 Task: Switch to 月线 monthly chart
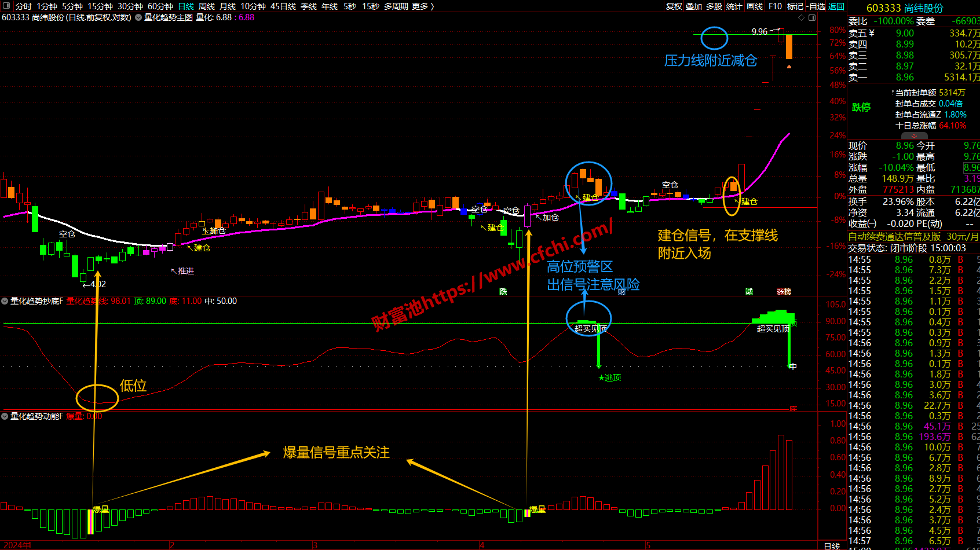(228, 6)
